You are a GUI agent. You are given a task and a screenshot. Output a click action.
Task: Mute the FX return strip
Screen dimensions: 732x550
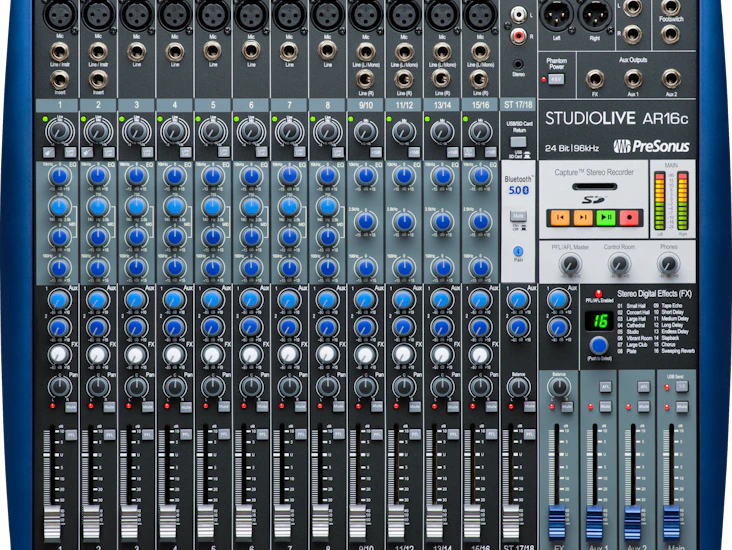(567, 407)
